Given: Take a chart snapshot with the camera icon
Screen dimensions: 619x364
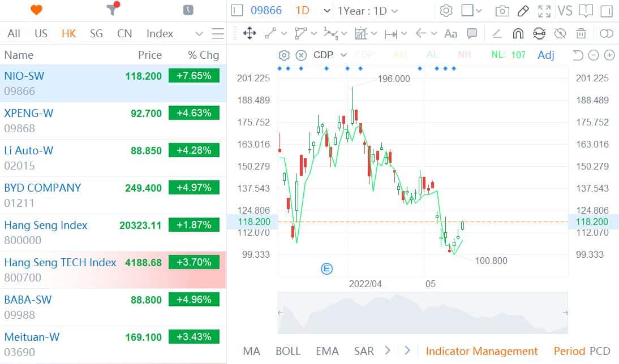Looking at the screenshot, I should (x=502, y=10).
